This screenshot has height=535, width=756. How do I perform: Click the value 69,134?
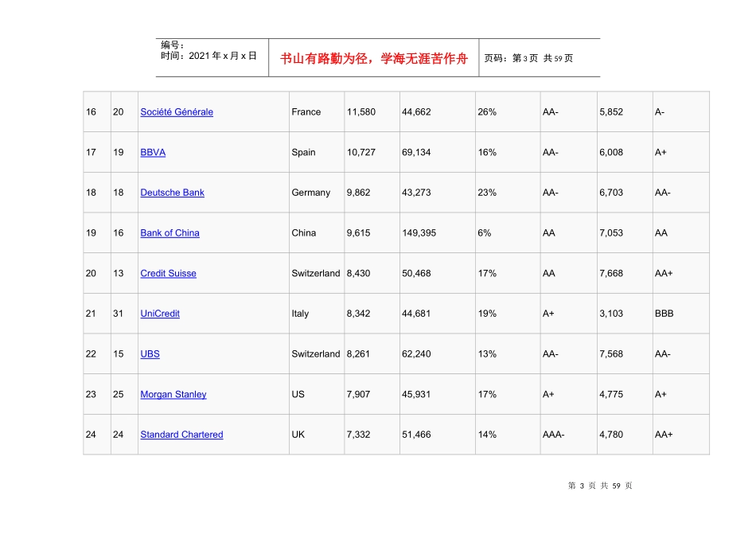coord(416,152)
